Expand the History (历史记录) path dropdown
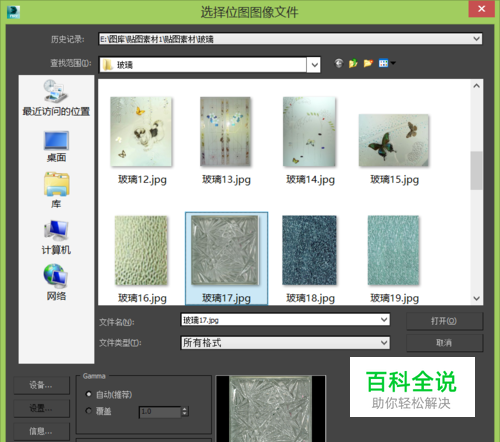 point(477,39)
